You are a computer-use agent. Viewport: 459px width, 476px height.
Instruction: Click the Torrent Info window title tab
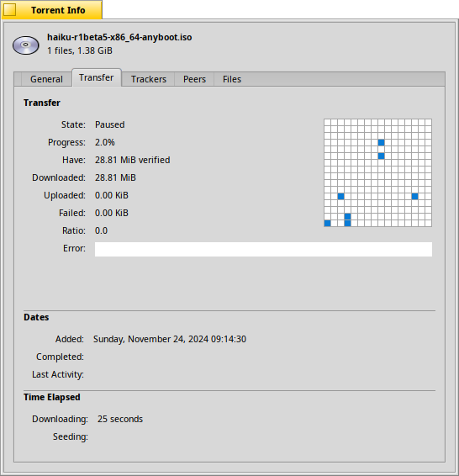52,10
